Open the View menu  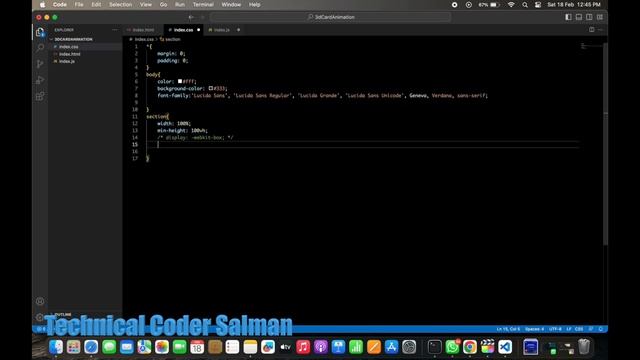(x=146, y=4)
